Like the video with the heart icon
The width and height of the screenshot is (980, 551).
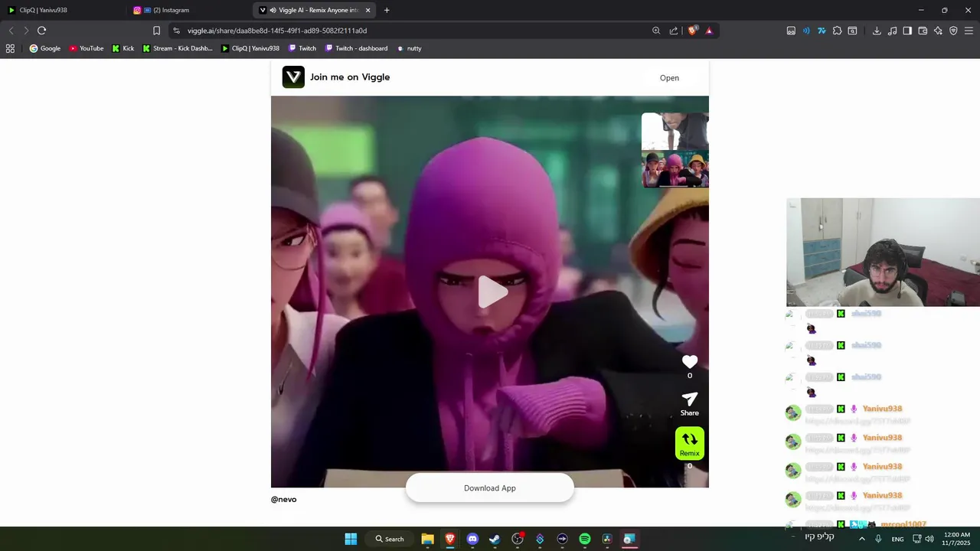pyautogui.click(x=690, y=362)
